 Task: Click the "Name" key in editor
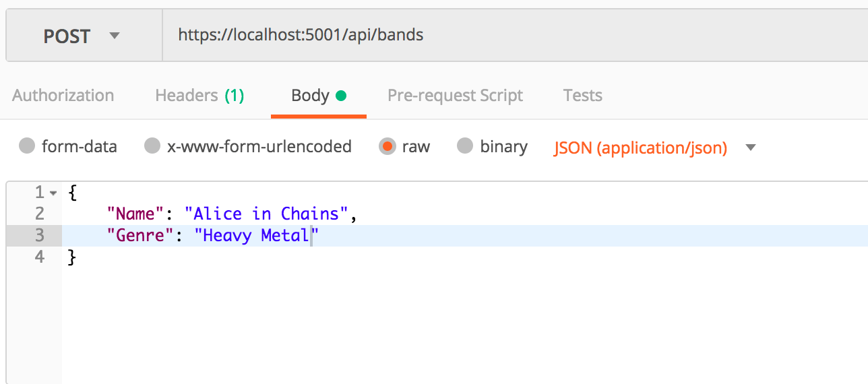click(x=136, y=214)
